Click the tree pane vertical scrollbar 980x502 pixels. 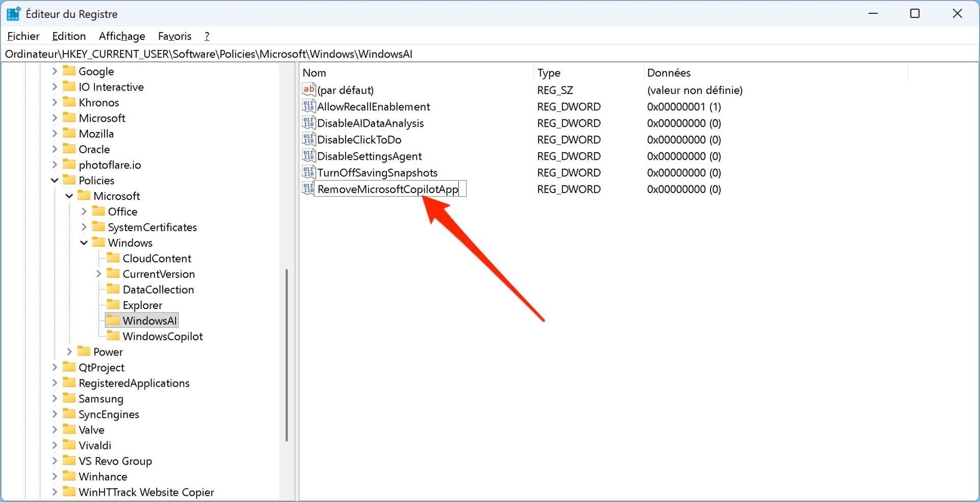(x=286, y=355)
